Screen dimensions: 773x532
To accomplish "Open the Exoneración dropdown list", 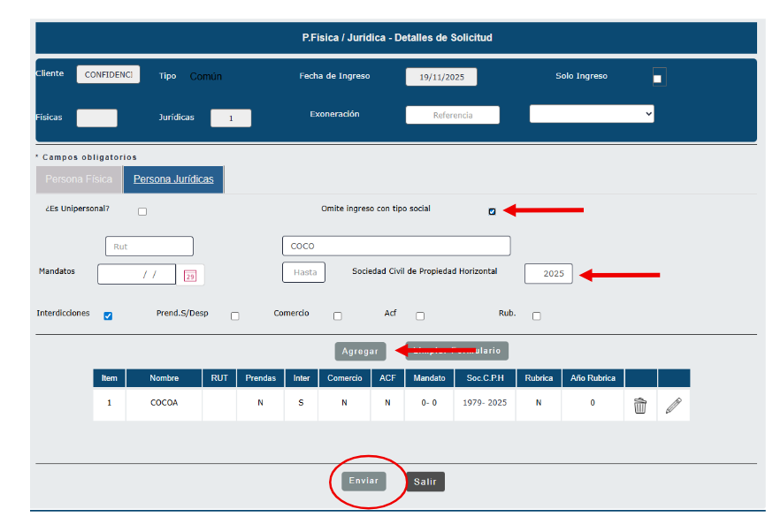I will pos(592,114).
